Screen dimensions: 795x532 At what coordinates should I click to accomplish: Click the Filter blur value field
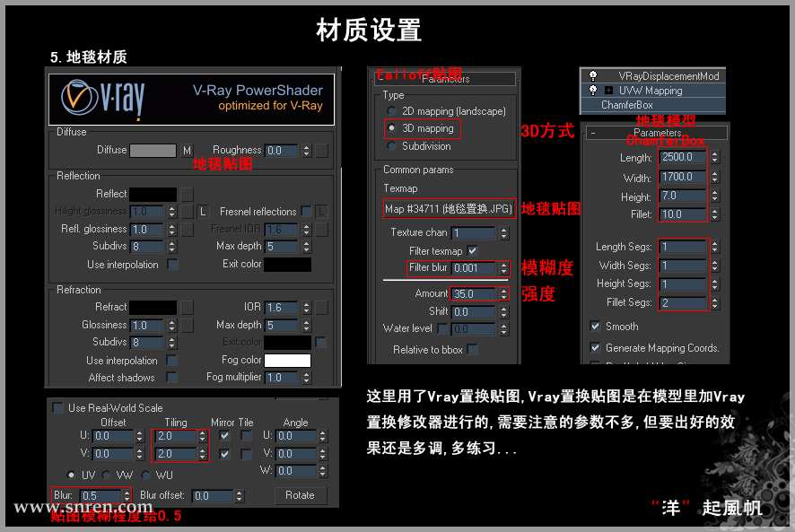point(474,268)
